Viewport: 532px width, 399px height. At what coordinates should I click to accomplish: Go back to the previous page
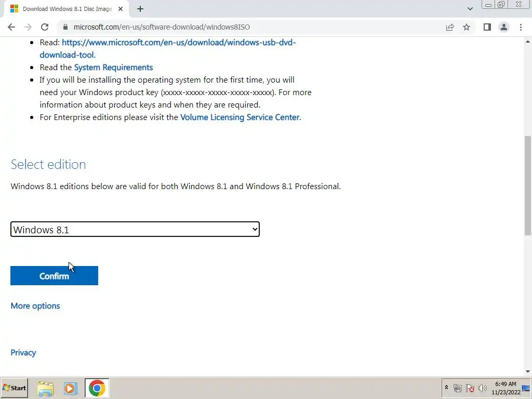coord(11,27)
